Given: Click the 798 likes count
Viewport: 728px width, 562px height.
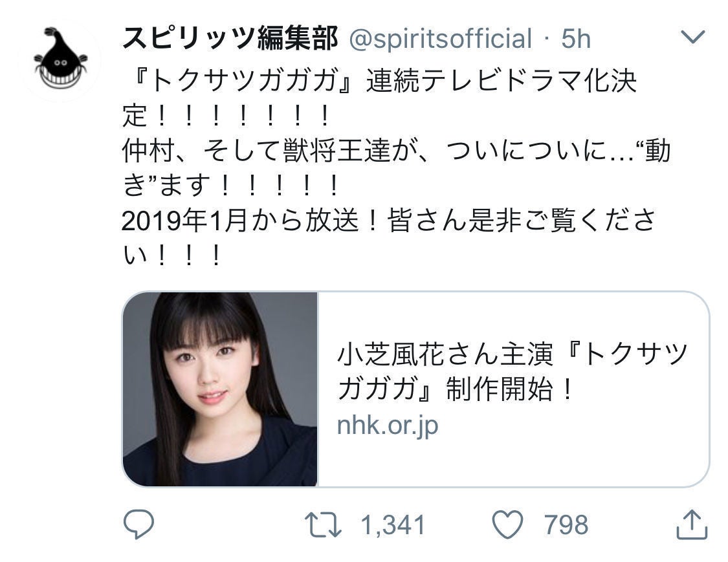Looking at the screenshot, I should click(x=566, y=525).
